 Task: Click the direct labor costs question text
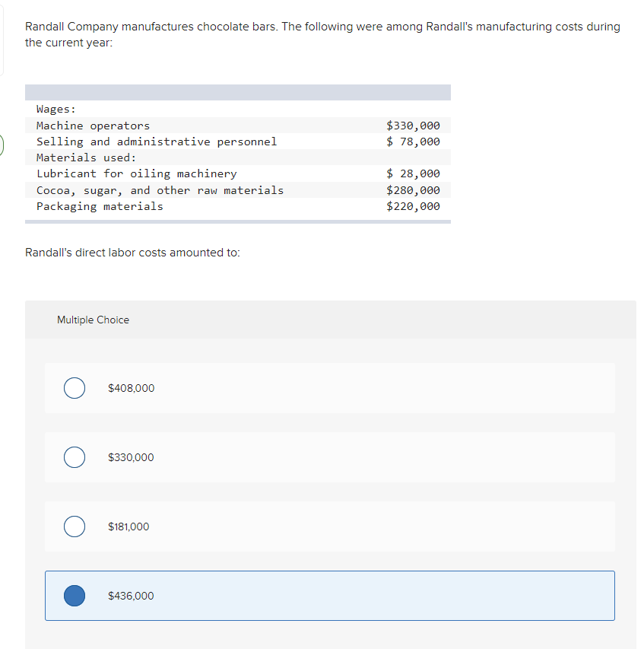click(132, 253)
